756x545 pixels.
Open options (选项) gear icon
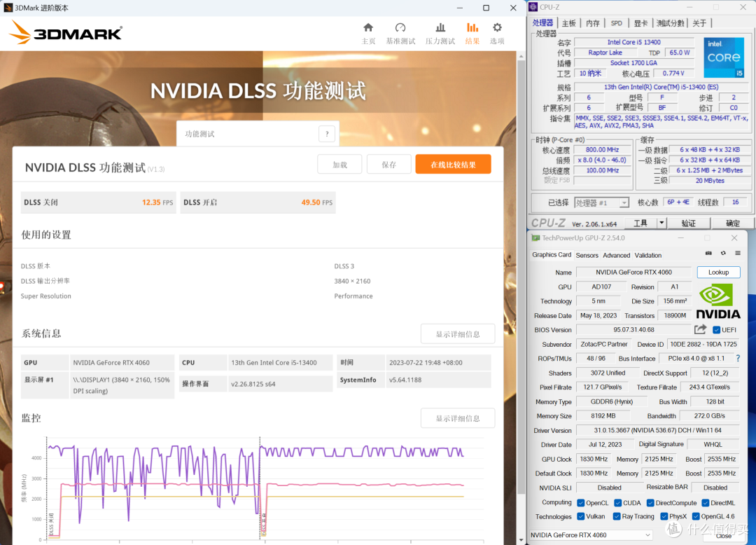tap(497, 27)
